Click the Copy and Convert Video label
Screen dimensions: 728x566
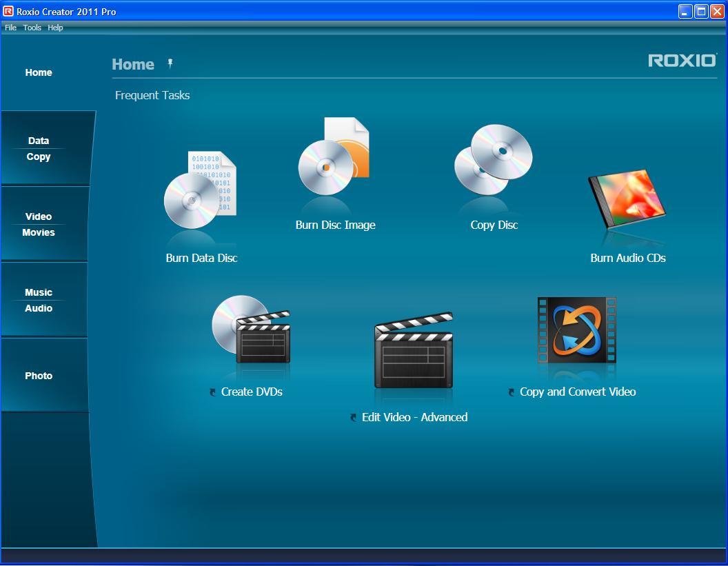[577, 392]
